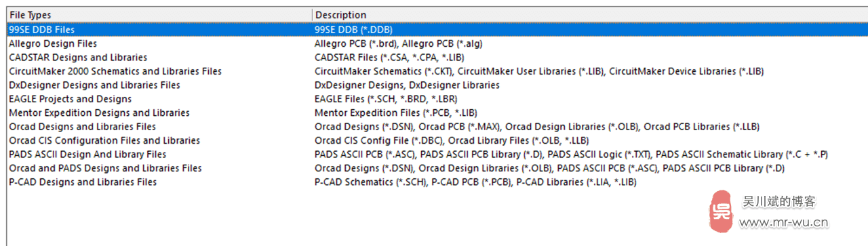The image size is (868, 246).
Task: Sort by the File Types column header
Action: (159, 15)
